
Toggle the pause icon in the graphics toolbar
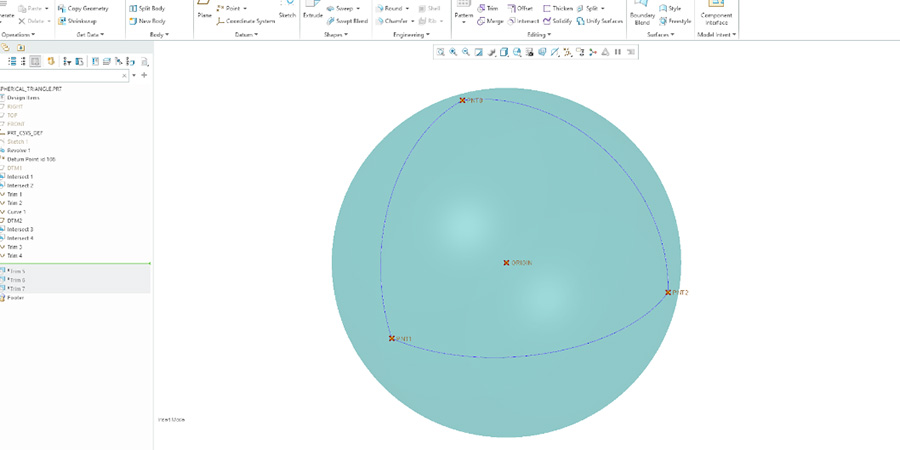coord(617,52)
